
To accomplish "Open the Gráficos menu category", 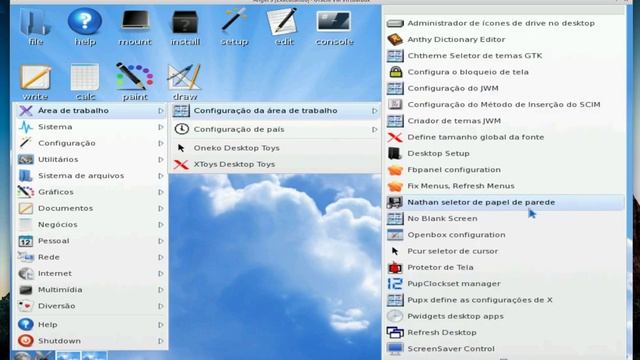I will [91, 192].
